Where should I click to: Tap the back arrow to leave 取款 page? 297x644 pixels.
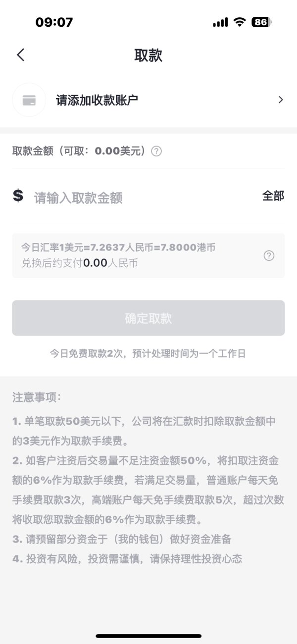tap(20, 55)
